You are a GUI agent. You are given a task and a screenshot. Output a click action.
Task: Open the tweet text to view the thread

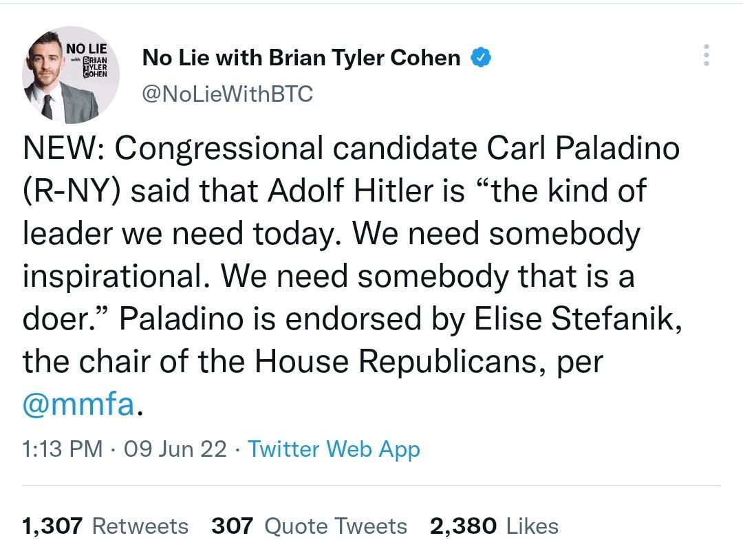click(344, 275)
